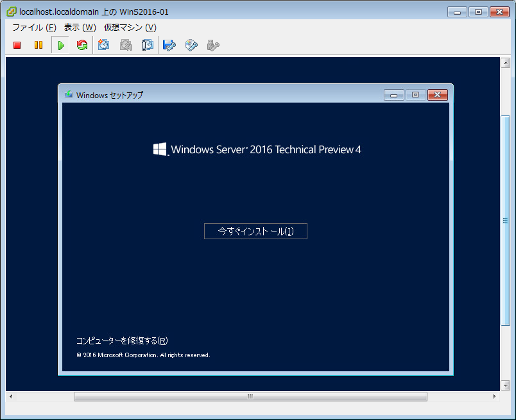Screen dimensions: 516x420
Task: Power on the VM with green play icon
Action: point(60,45)
